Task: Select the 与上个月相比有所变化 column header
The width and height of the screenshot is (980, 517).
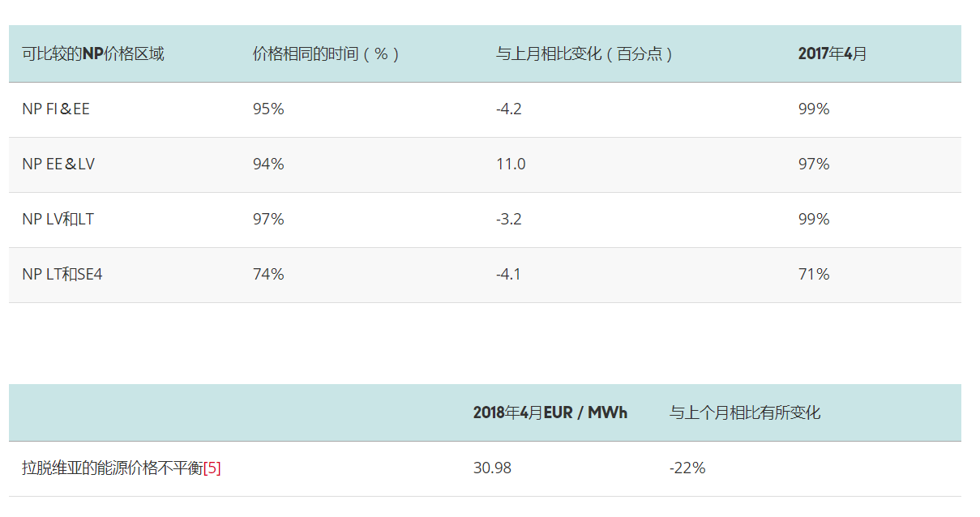Action: pyautogui.click(x=745, y=413)
